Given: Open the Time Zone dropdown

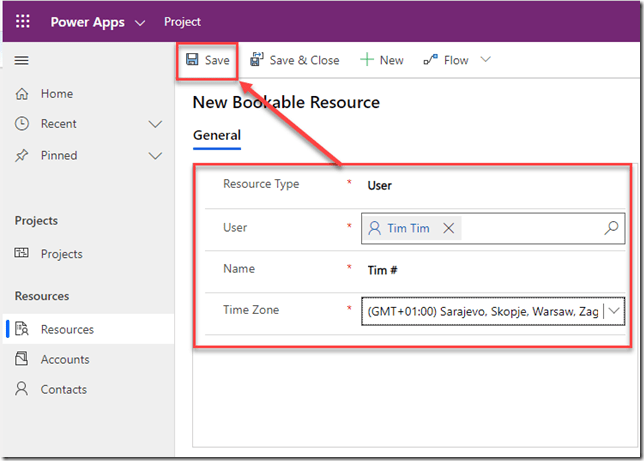Looking at the screenshot, I should pos(614,312).
